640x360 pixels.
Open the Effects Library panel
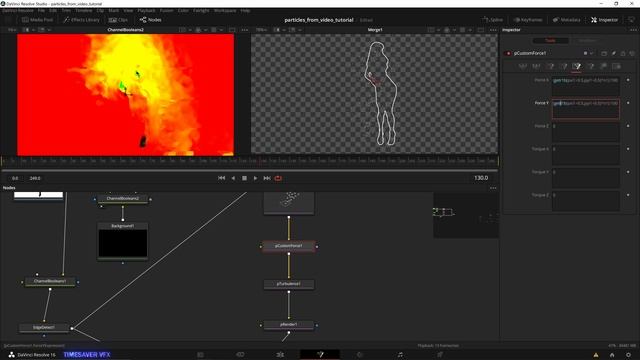pos(82,20)
